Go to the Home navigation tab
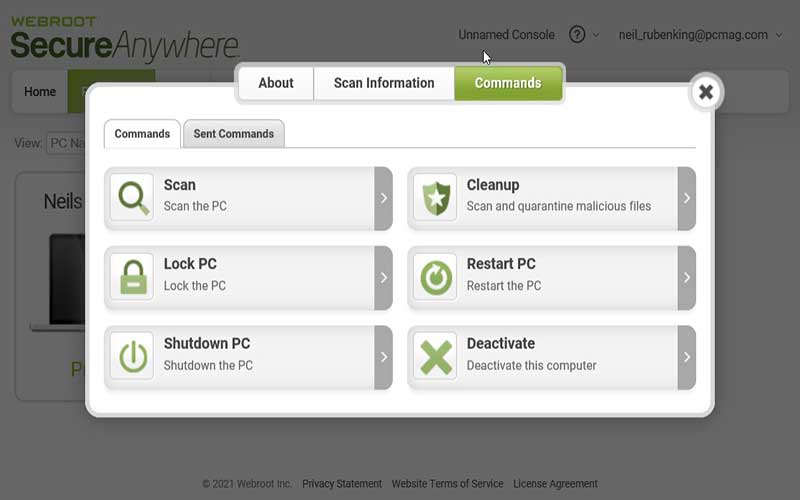 pyautogui.click(x=40, y=92)
